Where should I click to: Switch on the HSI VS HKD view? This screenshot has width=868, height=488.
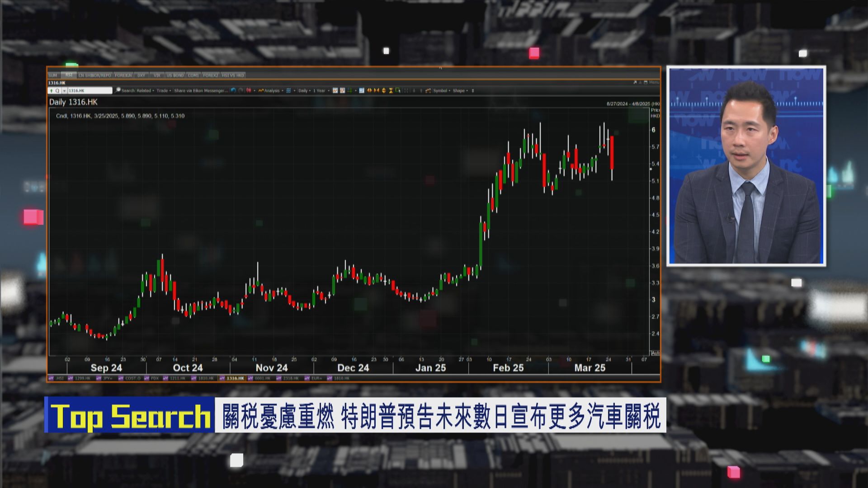point(233,75)
